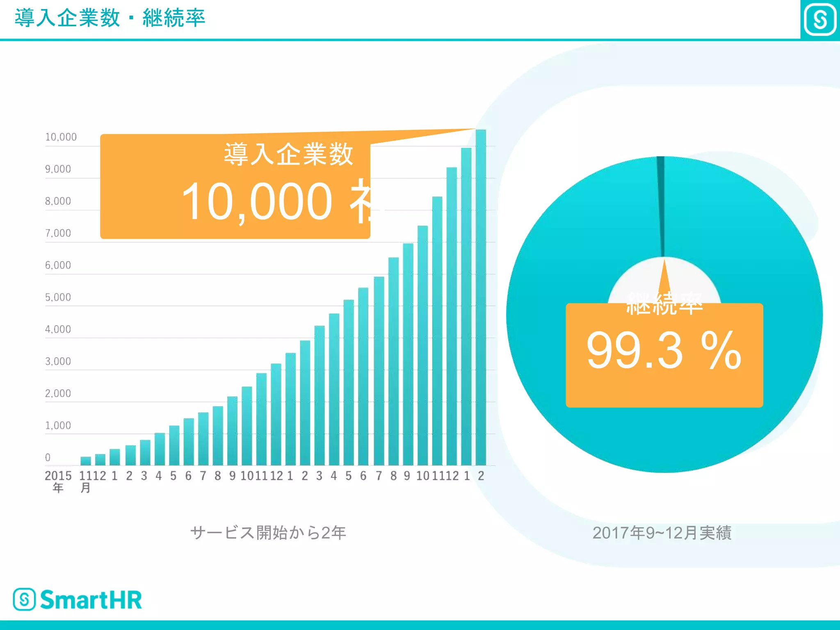
Task: Click the caption サービス開始から2年
Action: tap(268, 533)
